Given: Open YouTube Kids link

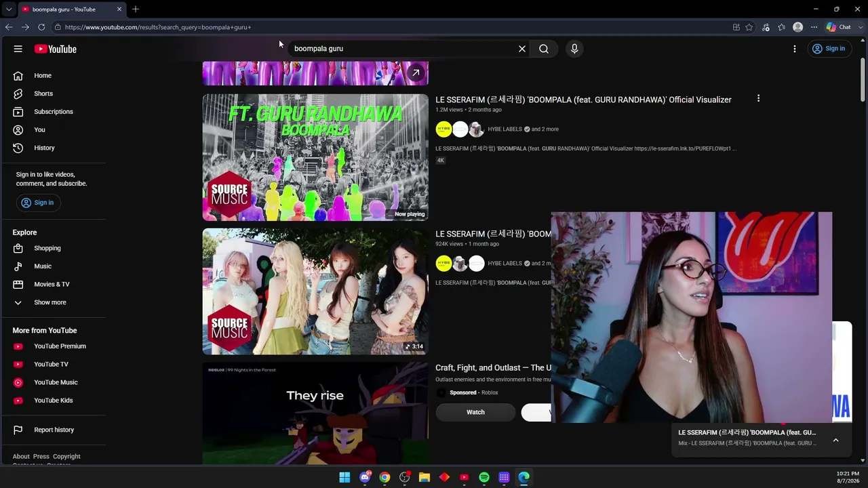Looking at the screenshot, I should [54, 401].
